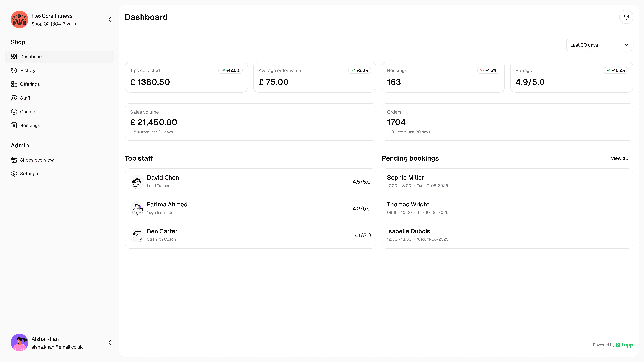Click the Offerings list icon

coord(14,84)
